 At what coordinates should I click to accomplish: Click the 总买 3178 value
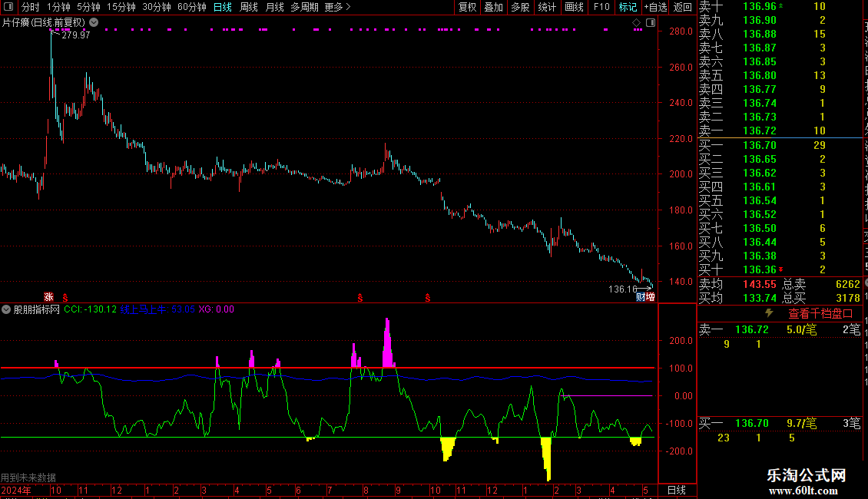pyautogui.click(x=847, y=298)
